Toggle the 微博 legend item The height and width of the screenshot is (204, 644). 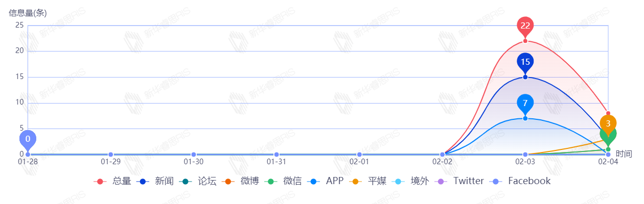point(241,181)
